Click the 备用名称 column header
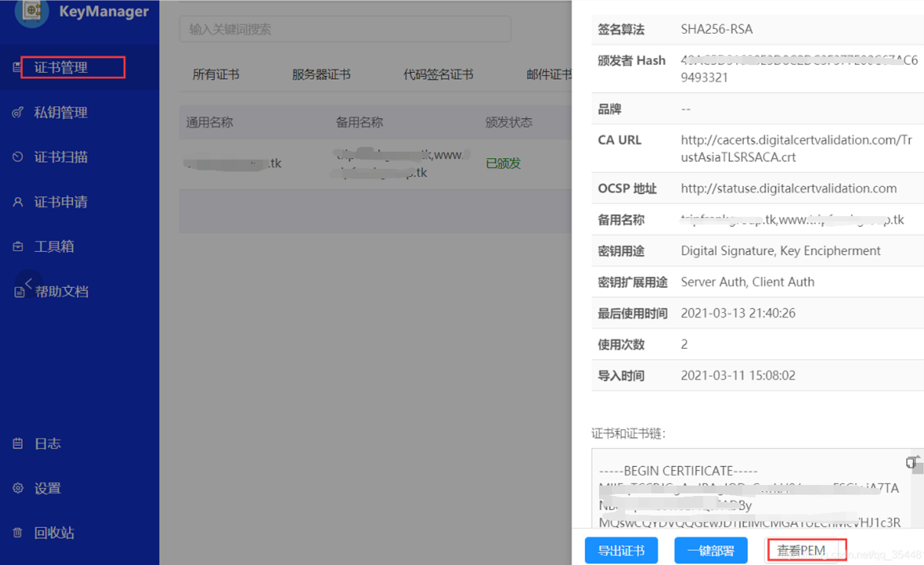The image size is (924, 565). click(x=359, y=122)
